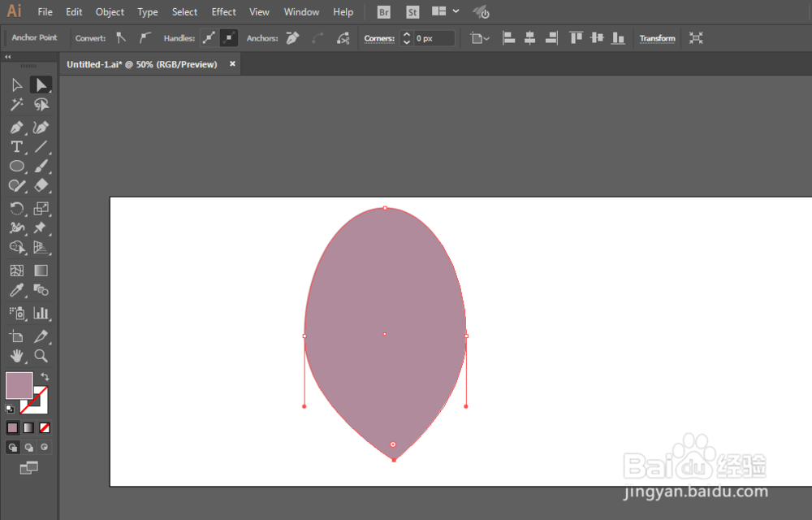Select the Mesh tool

[x=16, y=271]
